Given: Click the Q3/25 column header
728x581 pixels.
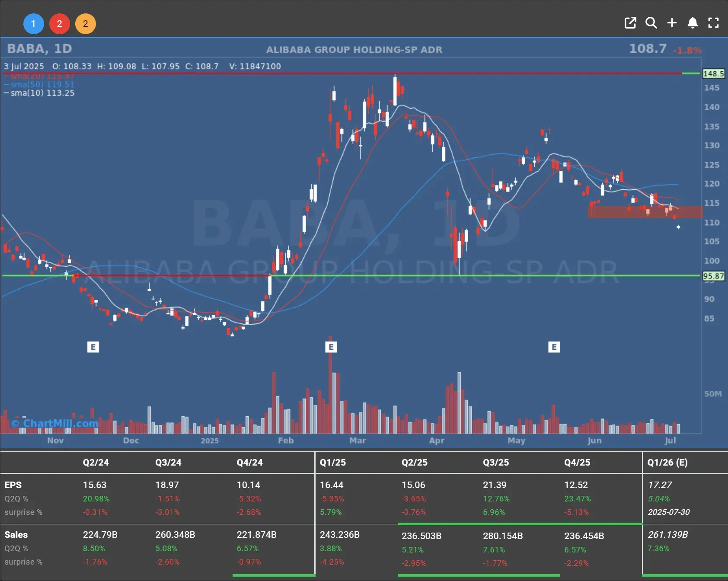Looking at the screenshot, I should (x=496, y=463).
